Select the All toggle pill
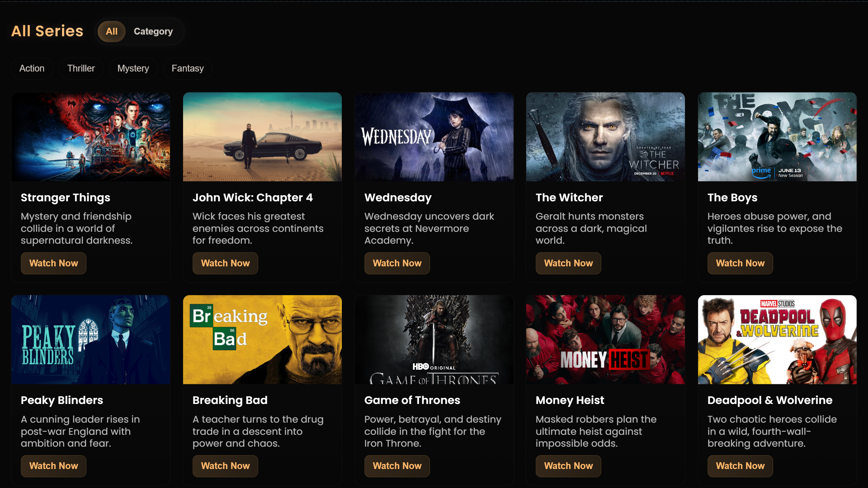 click(112, 32)
